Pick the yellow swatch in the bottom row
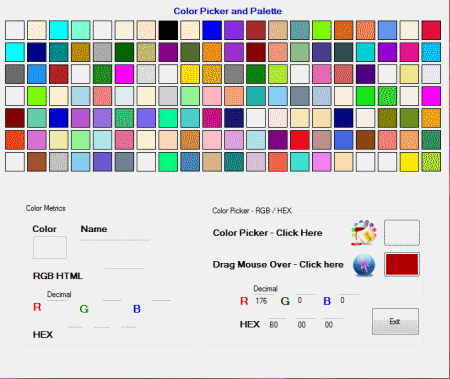The image size is (450, 379). point(409,162)
